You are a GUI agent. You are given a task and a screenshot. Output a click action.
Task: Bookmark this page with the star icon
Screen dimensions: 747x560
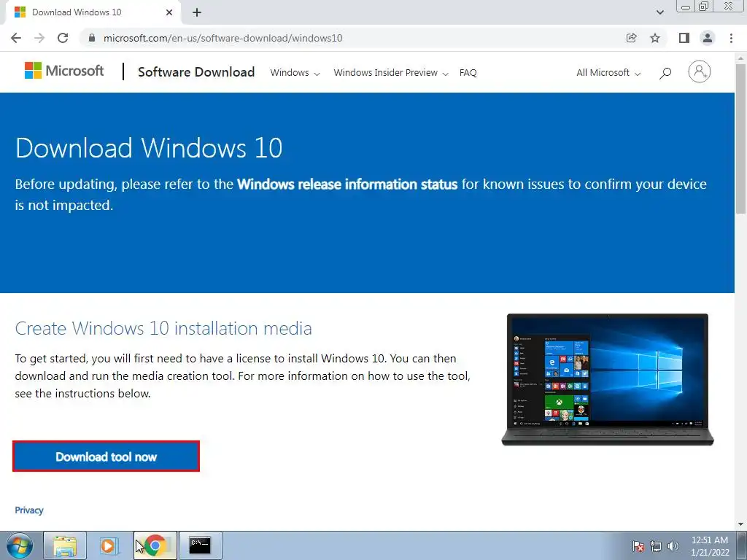(x=655, y=38)
